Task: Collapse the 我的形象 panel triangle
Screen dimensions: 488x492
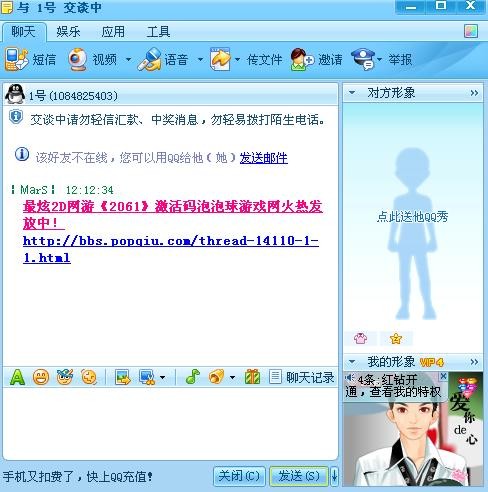Action: [352, 362]
